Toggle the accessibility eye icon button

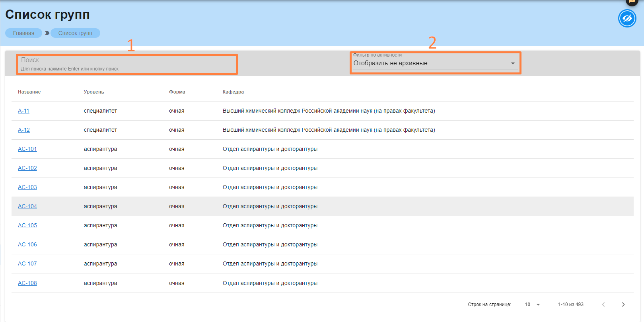[627, 19]
